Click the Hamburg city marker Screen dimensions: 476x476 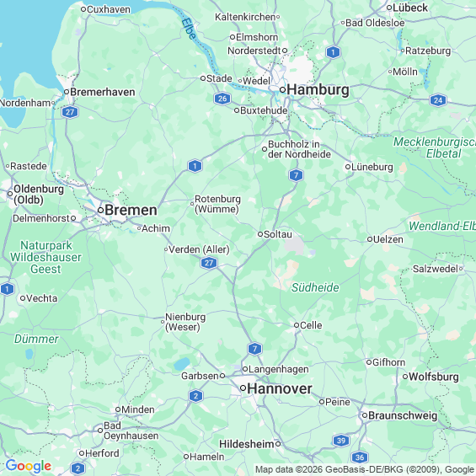[282, 89]
